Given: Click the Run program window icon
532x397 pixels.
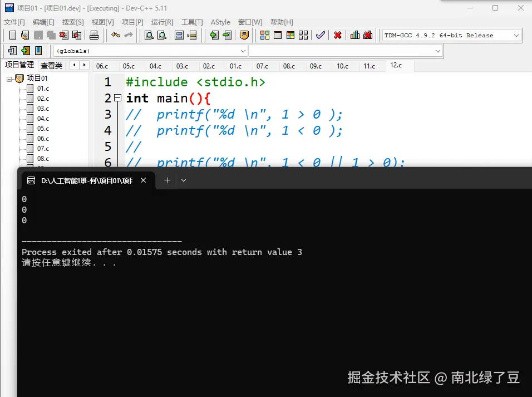Looking at the screenshot, I should point(278,35).
